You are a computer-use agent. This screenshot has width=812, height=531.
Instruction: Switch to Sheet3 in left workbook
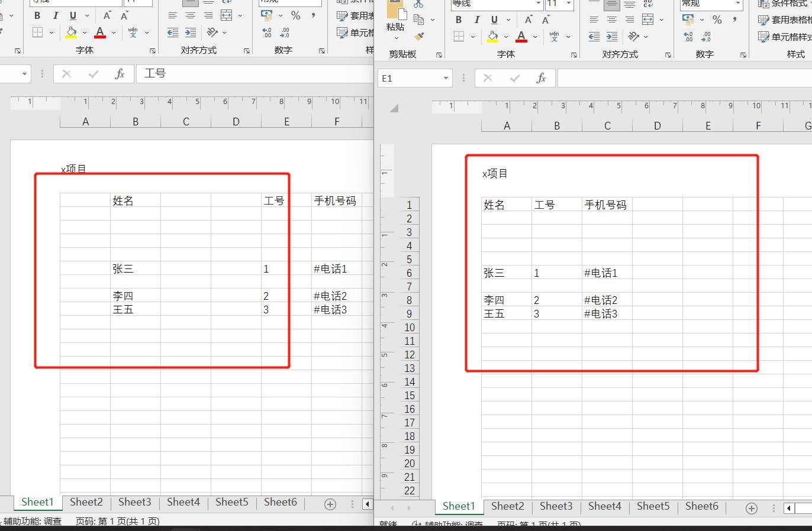coord(134,502)
